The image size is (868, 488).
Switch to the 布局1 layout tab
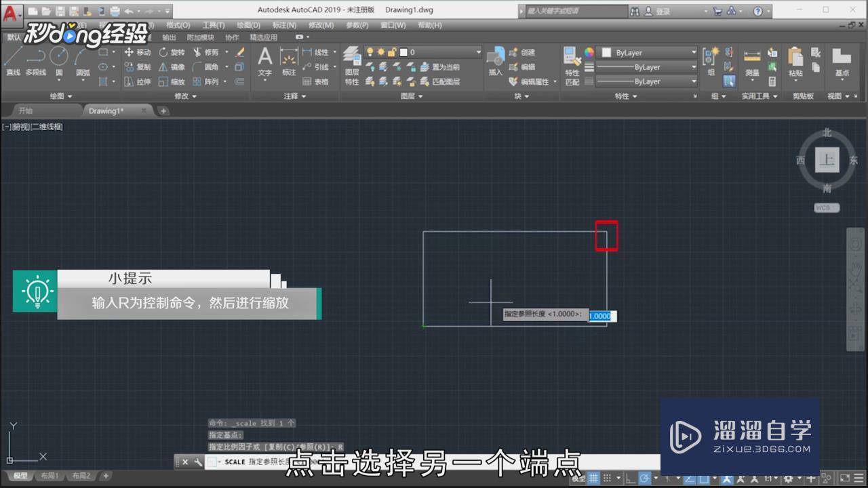(x=49, y=476)
